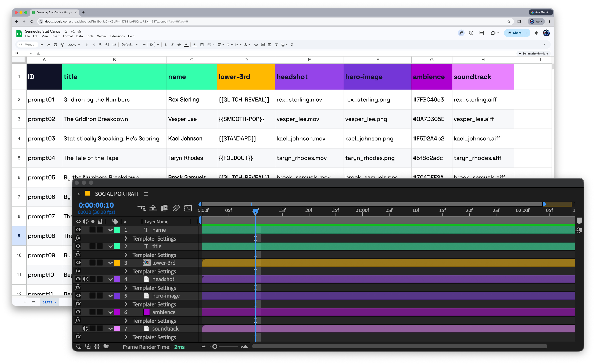
Task: Collapse the lower-3rd layer twirl arrow
Action: [110, 263]
